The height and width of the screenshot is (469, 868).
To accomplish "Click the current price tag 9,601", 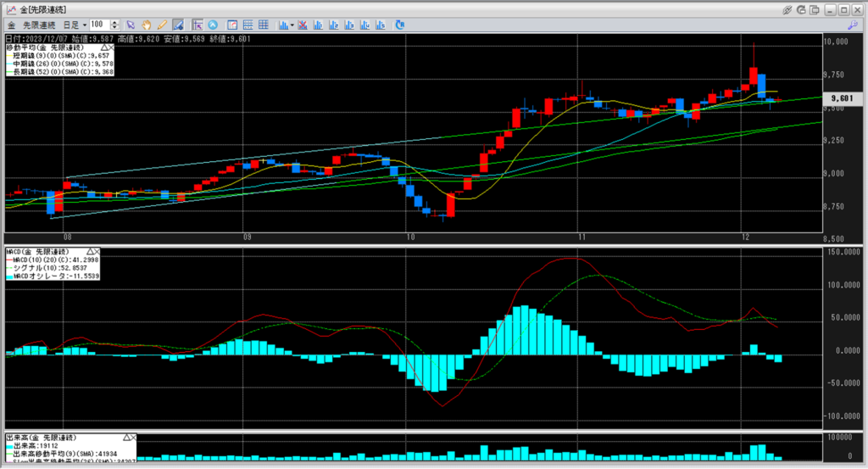I will pyautogui.click(x=842, y=98).
